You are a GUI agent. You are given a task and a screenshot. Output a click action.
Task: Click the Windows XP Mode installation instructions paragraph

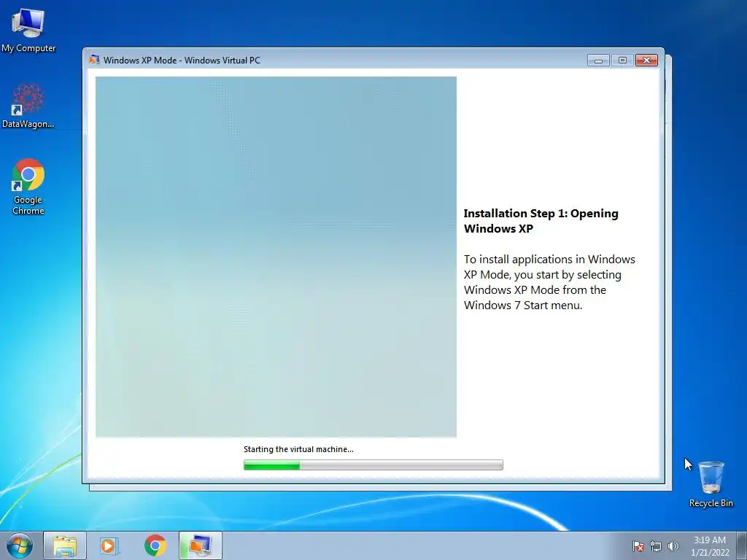[549, 282]
